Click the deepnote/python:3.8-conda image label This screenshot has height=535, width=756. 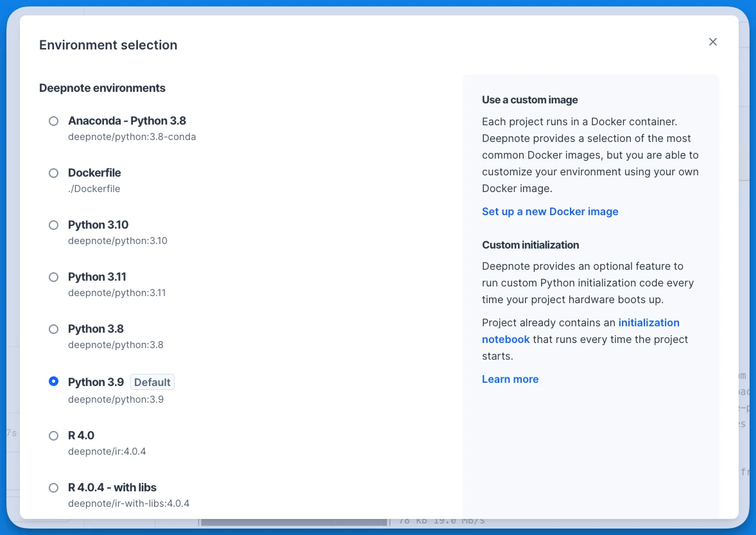pos(132,137)
